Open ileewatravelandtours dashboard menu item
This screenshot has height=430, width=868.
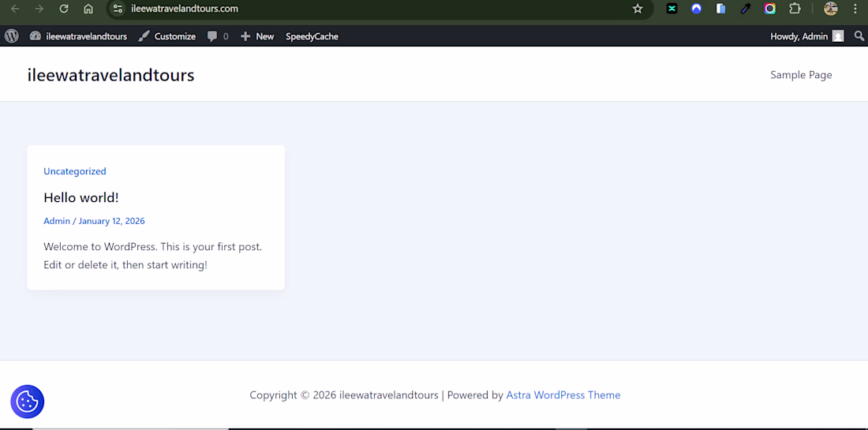pos(79,36)
